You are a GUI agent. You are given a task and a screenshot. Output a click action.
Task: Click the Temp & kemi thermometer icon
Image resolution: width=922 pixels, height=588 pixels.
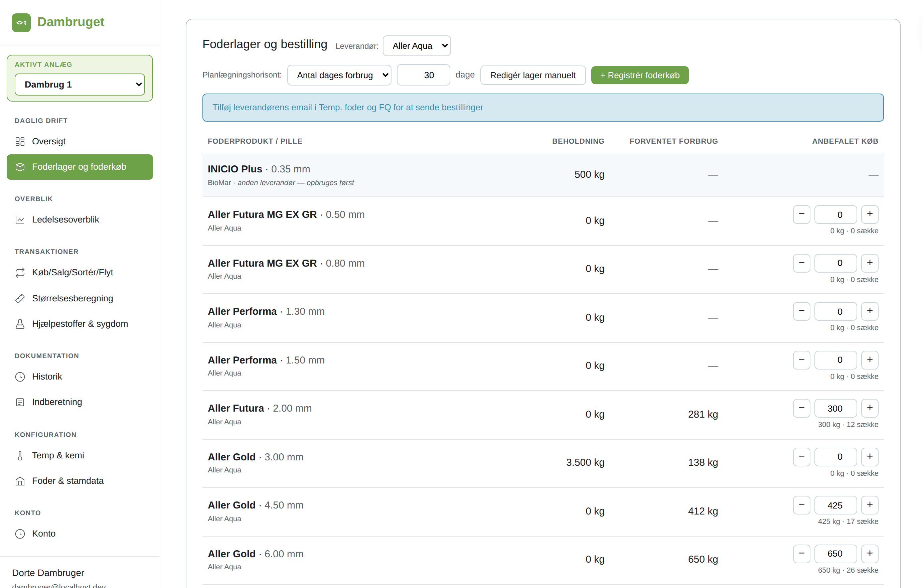click(20, 456)
